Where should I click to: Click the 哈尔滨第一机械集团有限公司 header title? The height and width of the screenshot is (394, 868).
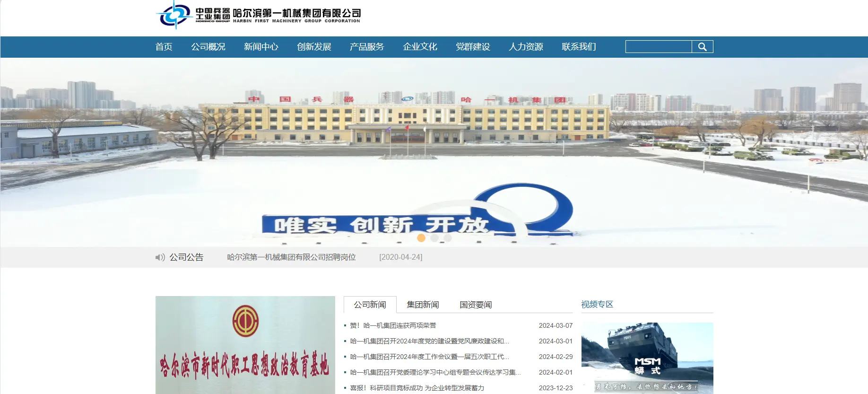[296, 15]
